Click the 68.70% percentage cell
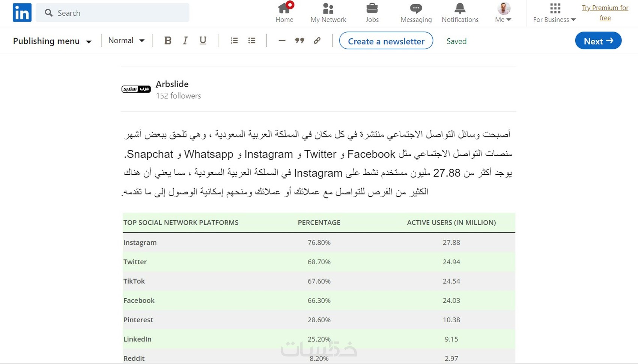Screen dimensions: 638x364 click(x=319, y=262)
